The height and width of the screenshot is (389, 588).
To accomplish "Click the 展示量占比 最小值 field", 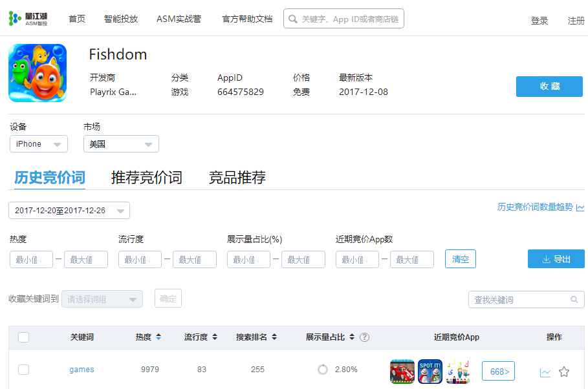I will pos(248,259).
